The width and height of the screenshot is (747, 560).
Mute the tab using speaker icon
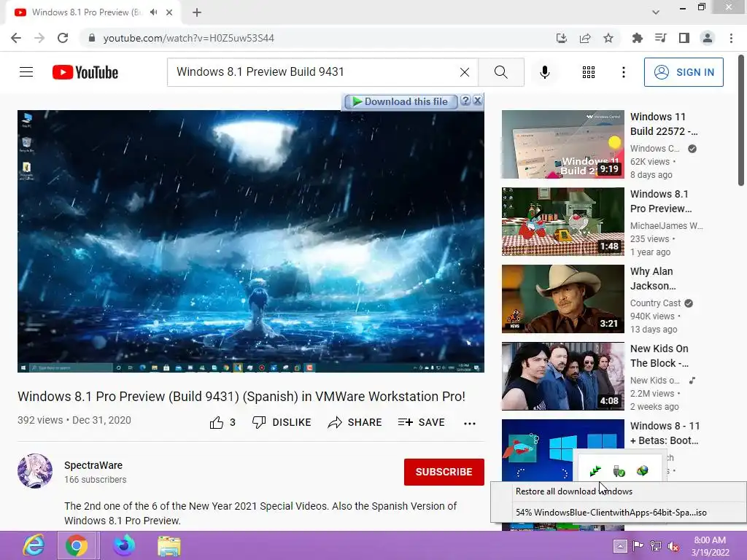point(153,12)
